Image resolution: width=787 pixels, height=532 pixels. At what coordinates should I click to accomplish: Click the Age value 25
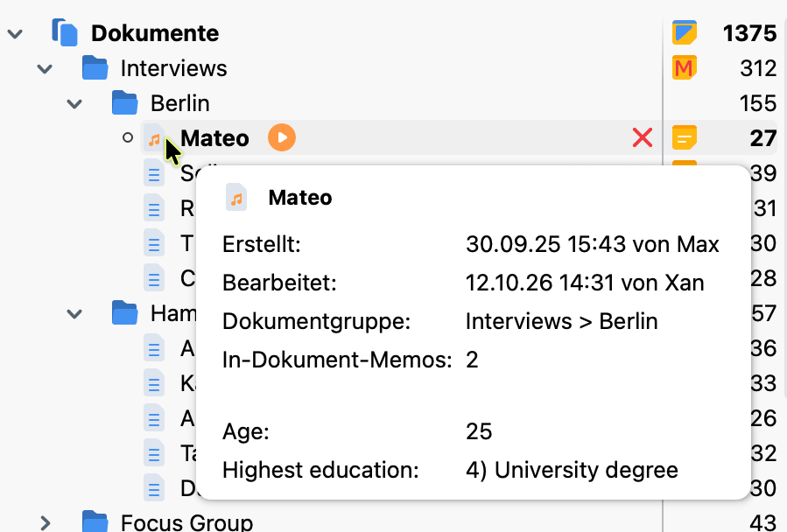pos(479,431)
